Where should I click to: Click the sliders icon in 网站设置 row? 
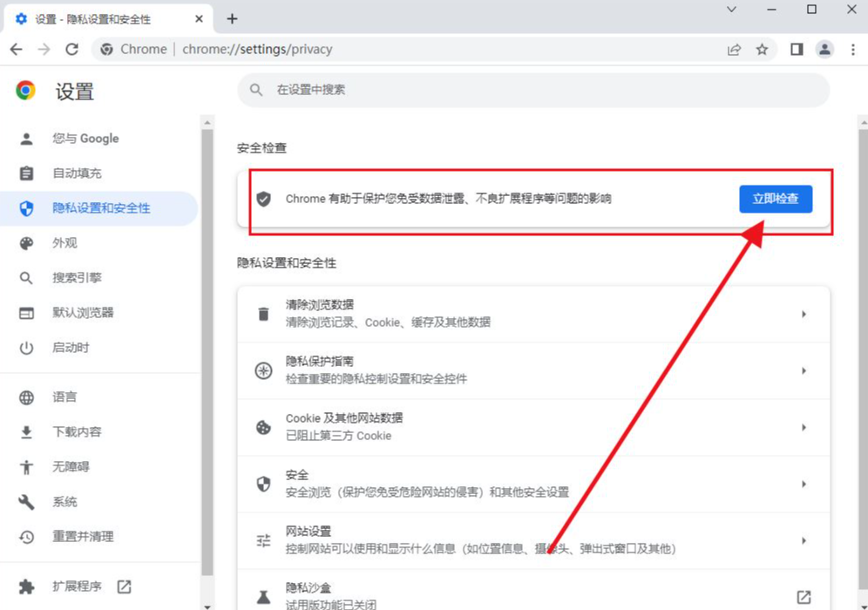pyautogui.click(x=263, y=541)
